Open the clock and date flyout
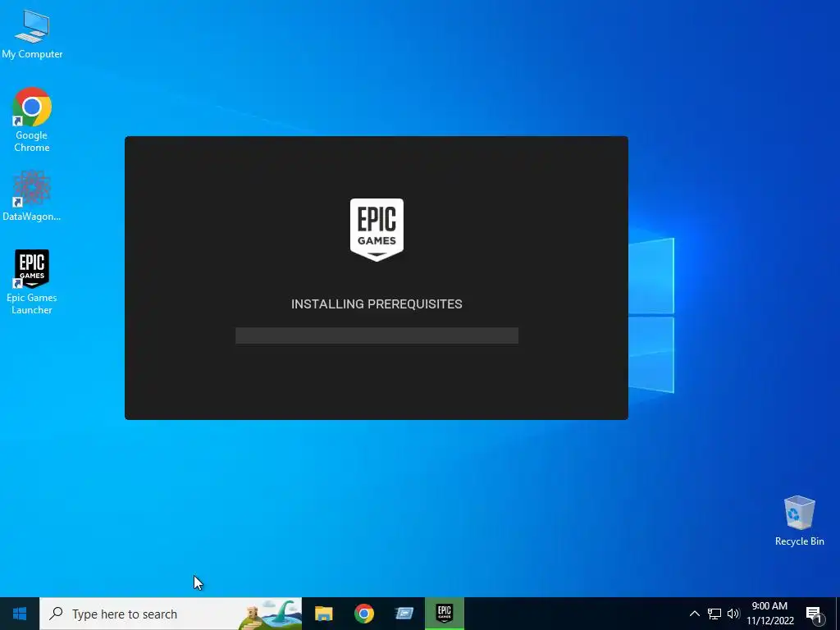Viewport: 840px width, 630px height. pyautogui.click(x=770, y=614)
